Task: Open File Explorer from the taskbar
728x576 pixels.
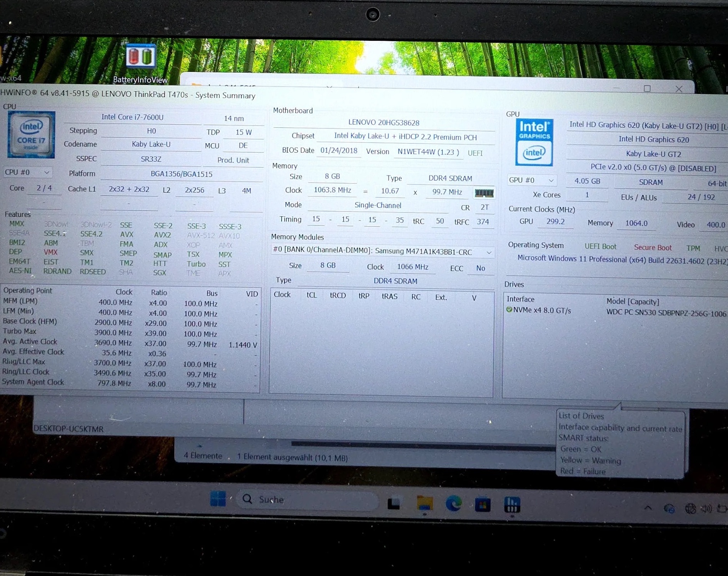Action: pyautogui.click(x=424, y=504)
